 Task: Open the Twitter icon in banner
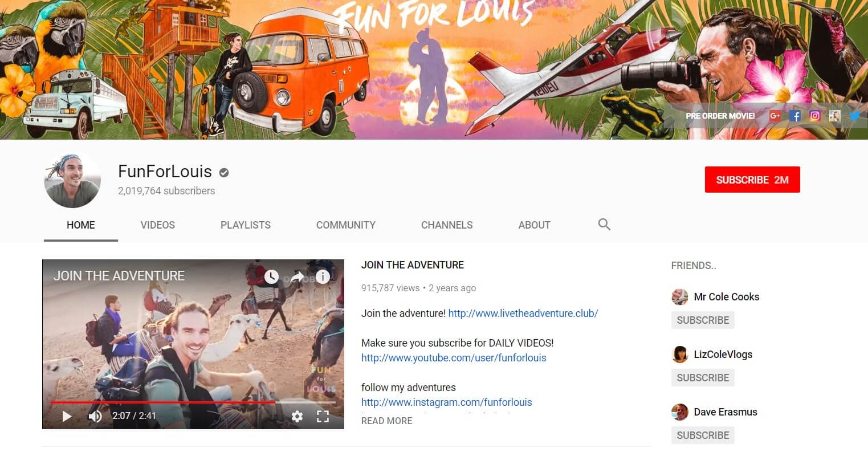click(854, 116)
